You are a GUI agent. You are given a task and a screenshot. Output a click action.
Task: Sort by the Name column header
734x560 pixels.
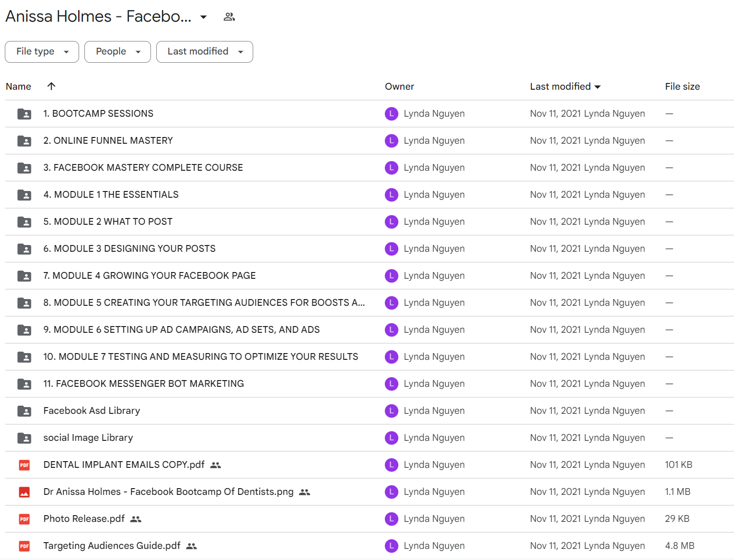(18, 86)
